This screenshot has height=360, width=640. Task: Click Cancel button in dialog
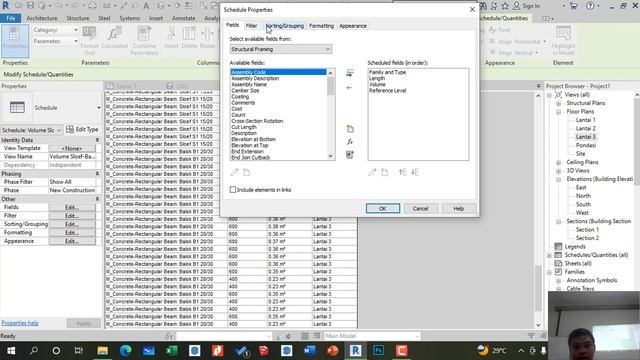point(420,209)
